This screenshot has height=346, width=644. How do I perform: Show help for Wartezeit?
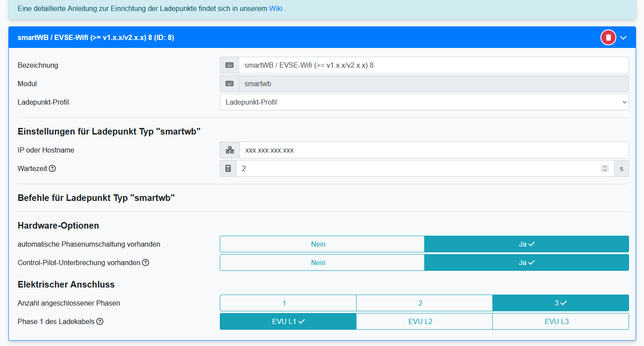tap(52, 168)
